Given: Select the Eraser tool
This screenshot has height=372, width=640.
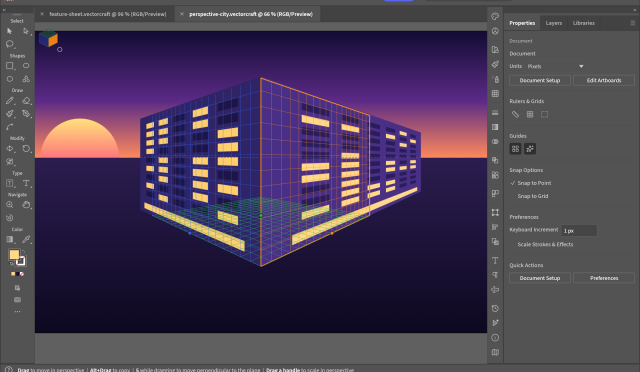Looking at the screenshot, I should point(26,101).
